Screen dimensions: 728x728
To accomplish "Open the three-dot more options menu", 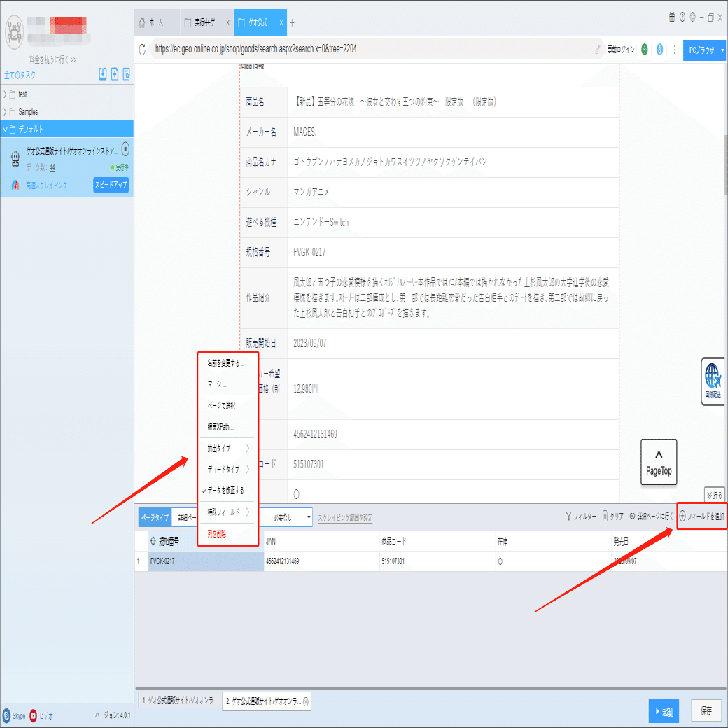I will click(675, 49).
